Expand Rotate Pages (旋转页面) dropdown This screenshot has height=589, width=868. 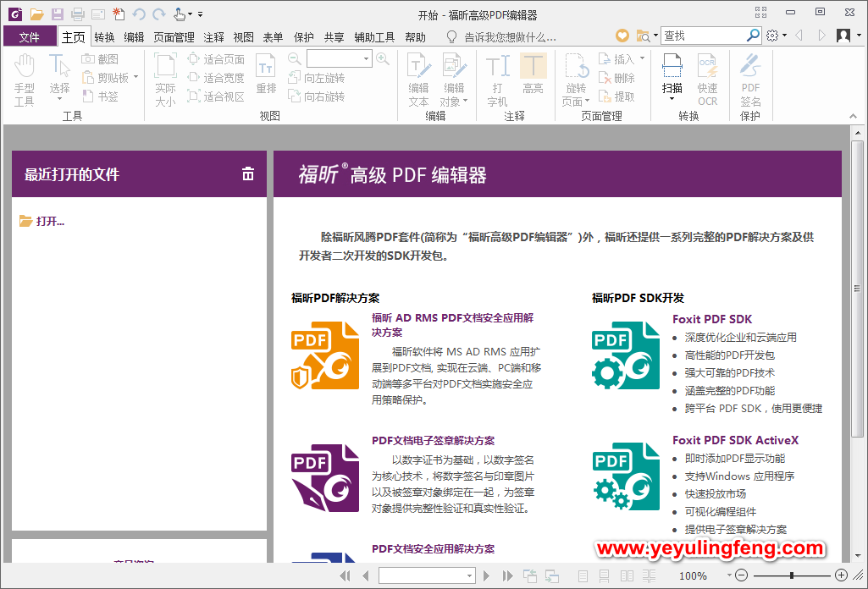point(587,101)
